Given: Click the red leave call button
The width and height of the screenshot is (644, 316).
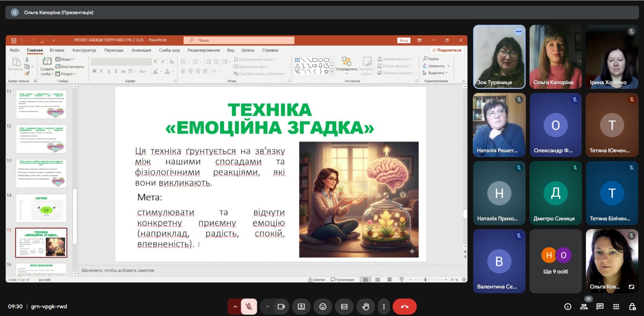Looking at the screenshot, I should [x=405, y=307].
